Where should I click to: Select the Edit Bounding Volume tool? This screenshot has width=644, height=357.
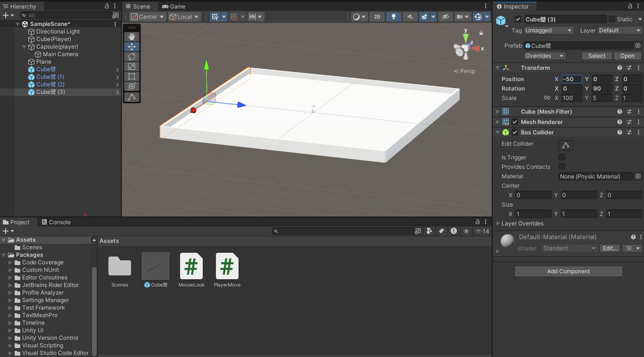pyautogui.click(x=131, y=97)
